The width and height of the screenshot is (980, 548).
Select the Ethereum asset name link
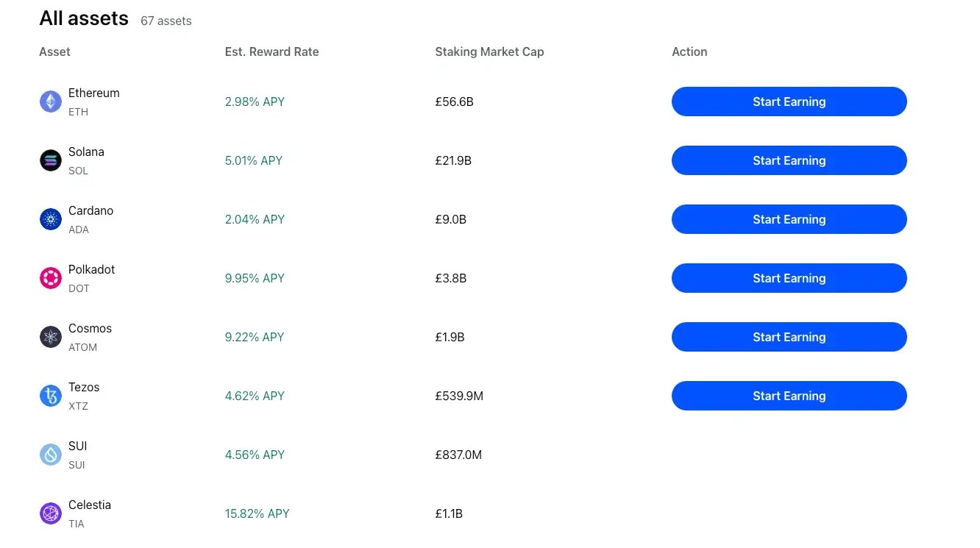[93, 93]
